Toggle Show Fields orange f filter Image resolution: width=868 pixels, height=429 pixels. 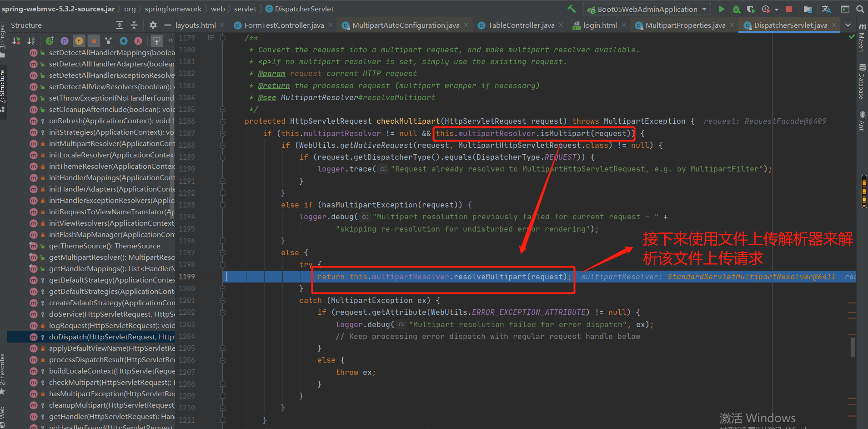point(79,41)
